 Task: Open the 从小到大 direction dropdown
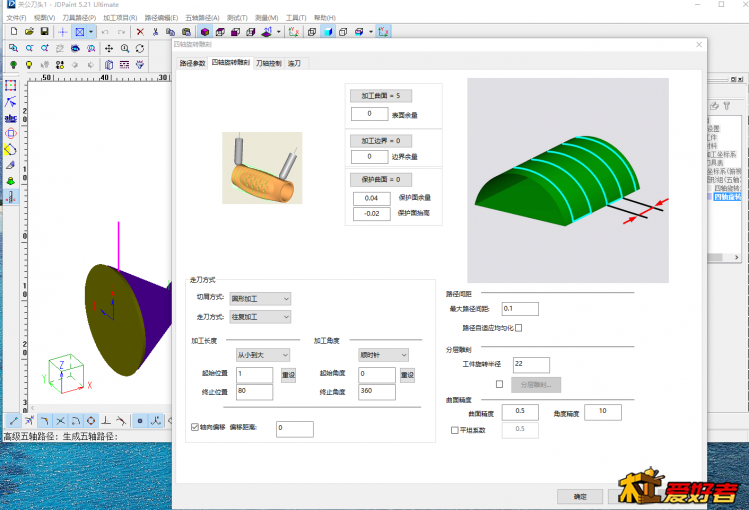263,355
